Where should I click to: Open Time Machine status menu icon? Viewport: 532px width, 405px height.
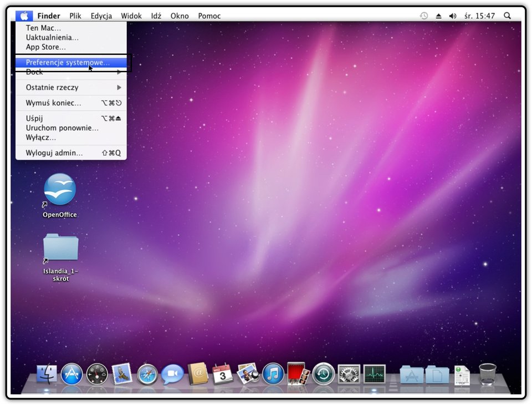click(x=424, y=16)
